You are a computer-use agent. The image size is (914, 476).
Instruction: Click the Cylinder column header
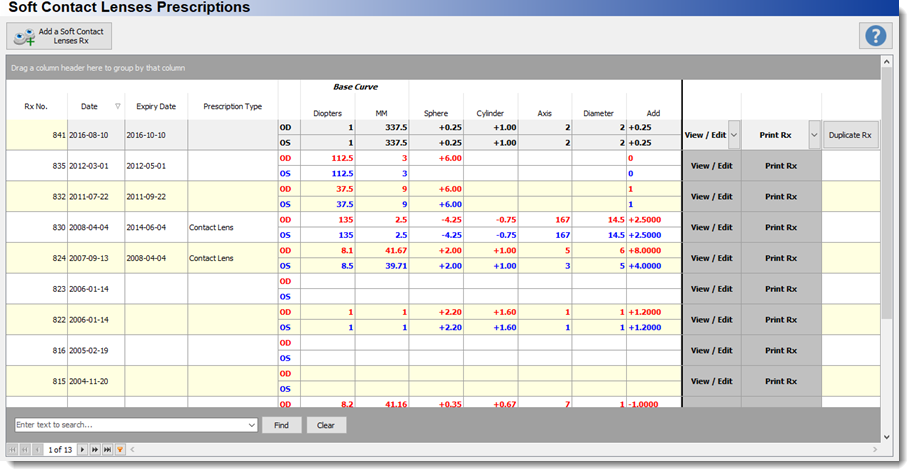coord(490,114)
